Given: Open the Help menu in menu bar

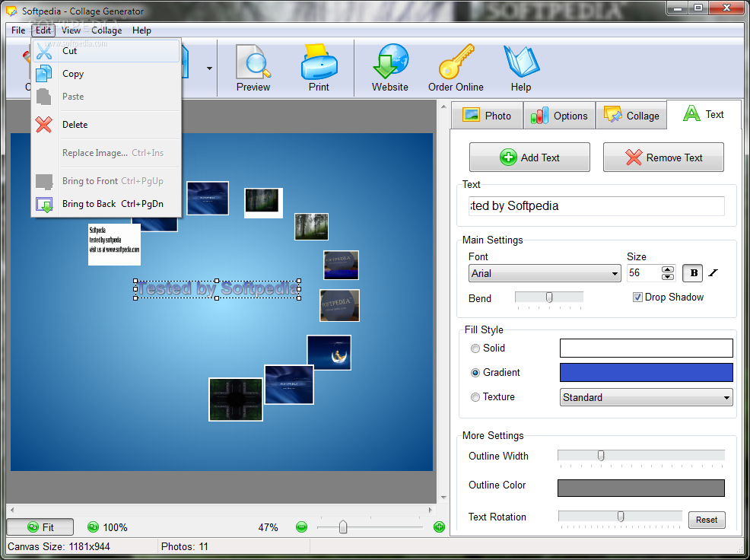Looking at the screenshot, I should point(141,30).
